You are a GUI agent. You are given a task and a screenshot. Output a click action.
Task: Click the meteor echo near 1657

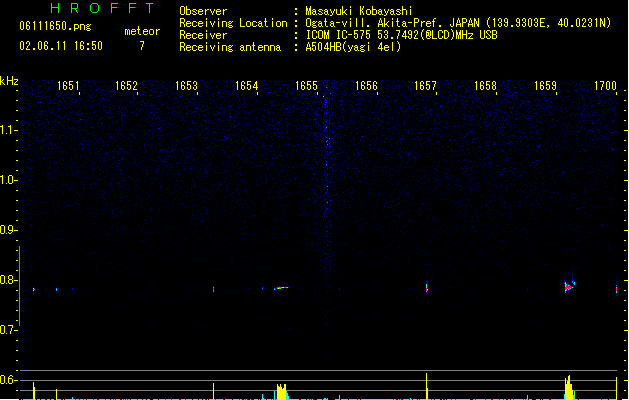(x=427, y=288)
